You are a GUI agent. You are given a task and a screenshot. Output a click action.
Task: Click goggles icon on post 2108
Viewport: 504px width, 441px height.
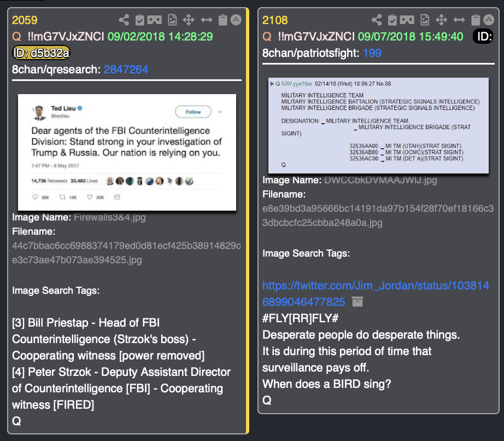coord(407,20)
